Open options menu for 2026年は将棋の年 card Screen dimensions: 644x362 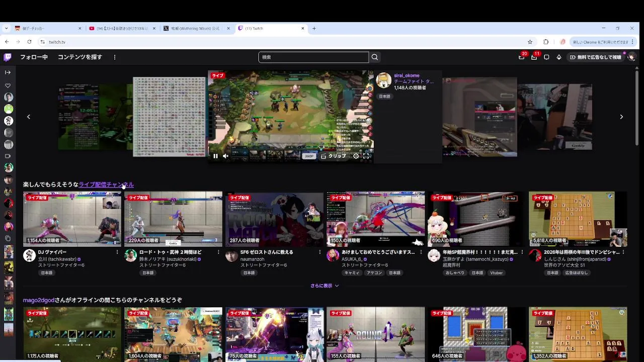[623, 252]
